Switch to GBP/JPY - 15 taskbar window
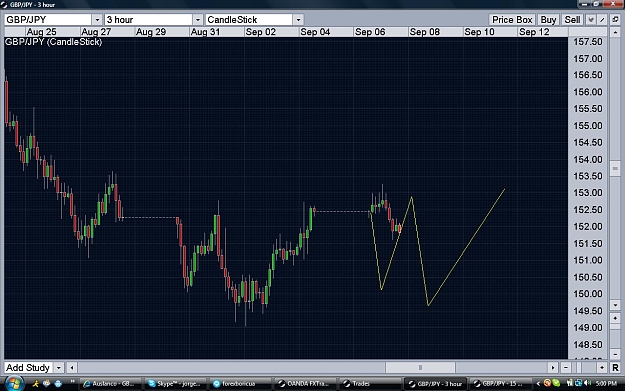 point(500,383)
